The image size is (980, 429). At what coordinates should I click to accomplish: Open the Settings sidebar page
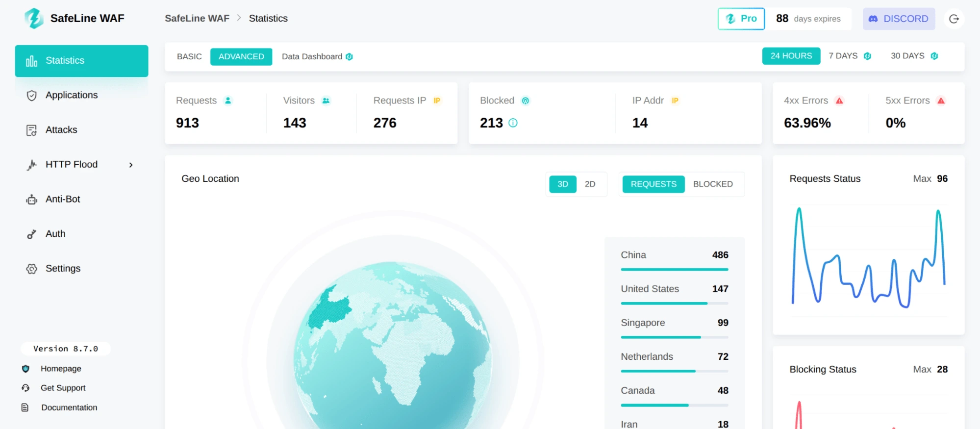point(81,269)
